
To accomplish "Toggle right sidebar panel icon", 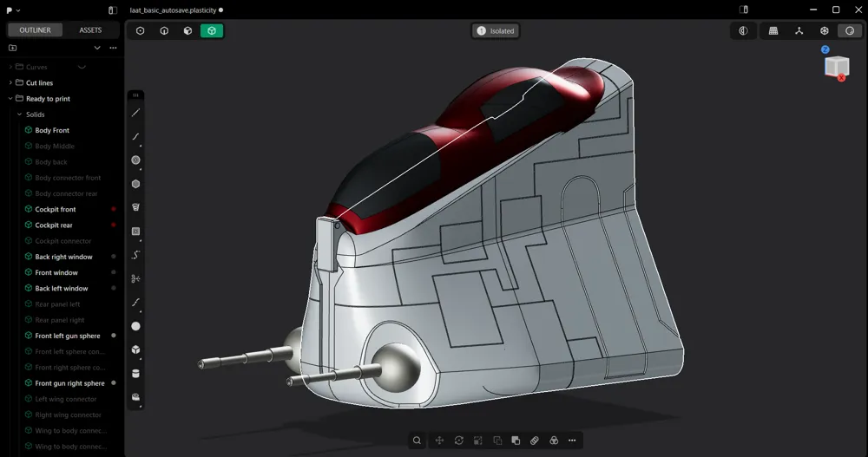I will point(744,10).
